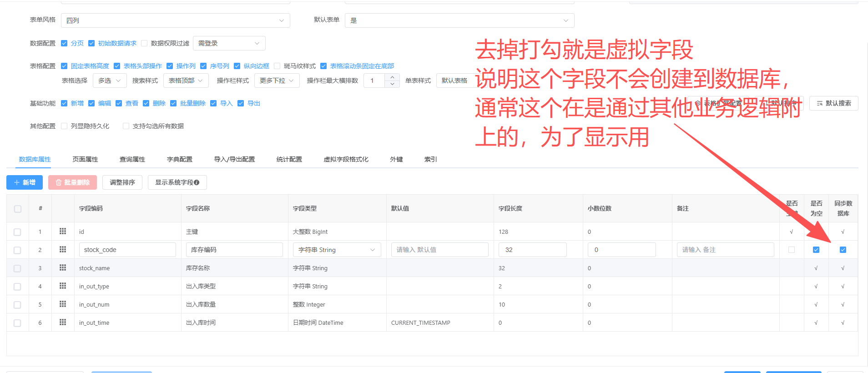Click drag handle icon for stock_code row
This screenshot has width=868, height=373.
point(63,249)
